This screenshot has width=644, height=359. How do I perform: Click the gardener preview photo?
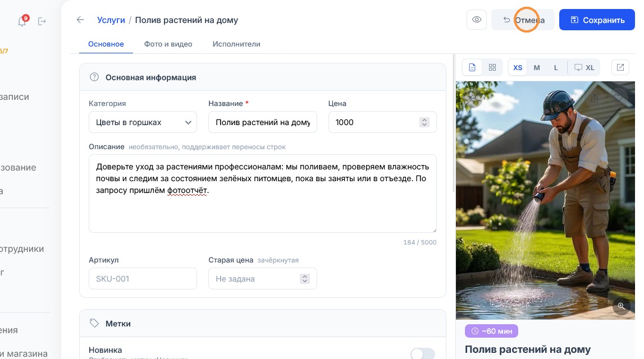click(545, 200)
